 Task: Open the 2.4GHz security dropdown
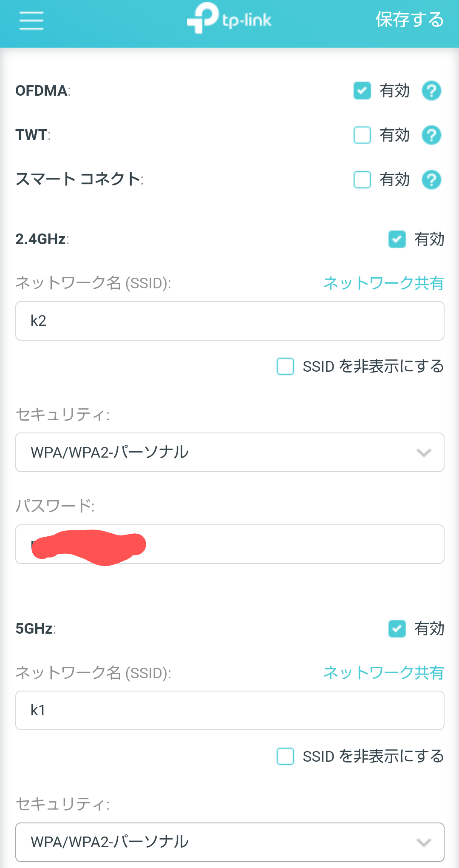229,452
